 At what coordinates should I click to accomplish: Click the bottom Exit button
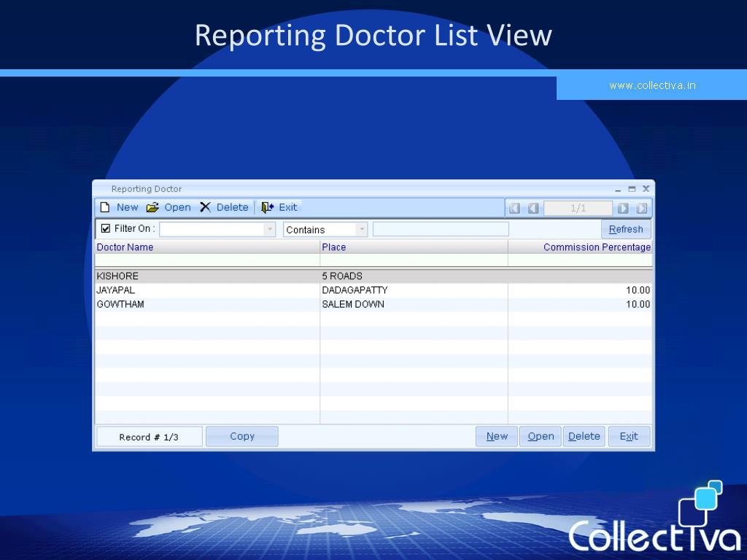[629, 436]
